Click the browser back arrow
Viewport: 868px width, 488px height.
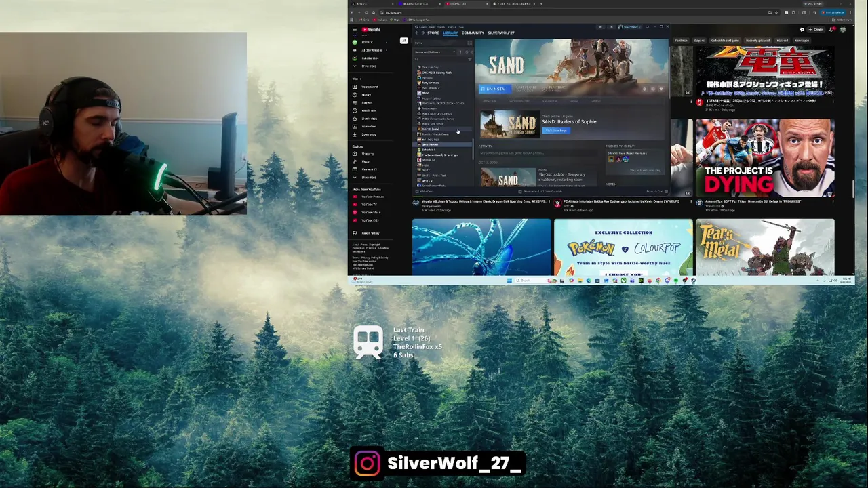coord(352,12)
